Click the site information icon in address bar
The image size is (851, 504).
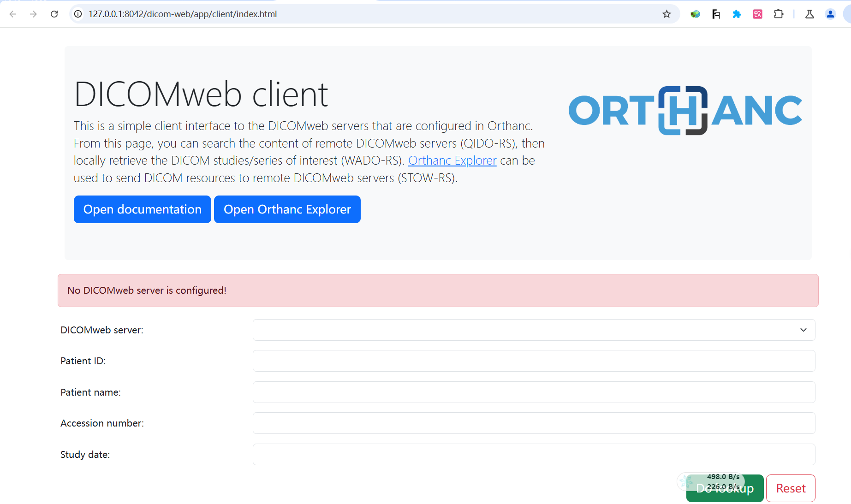click(x=78, y=14)
